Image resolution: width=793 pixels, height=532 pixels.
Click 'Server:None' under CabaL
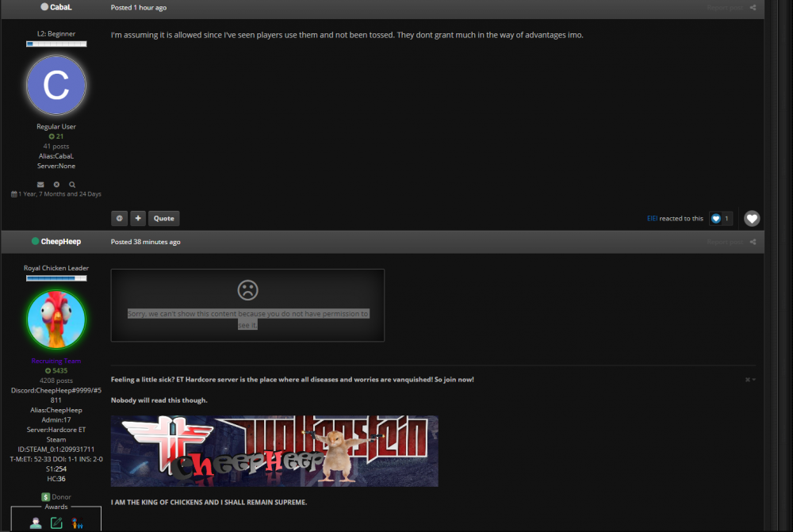[x=56, y=166]
